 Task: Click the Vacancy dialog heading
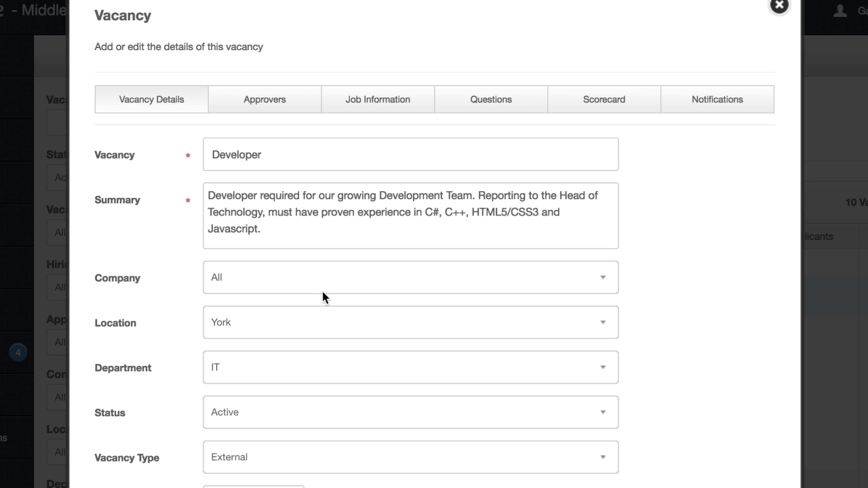coord(123,15)
